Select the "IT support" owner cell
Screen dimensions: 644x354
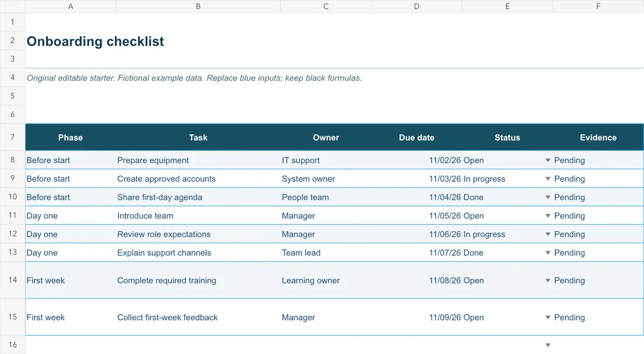pos(326,160)
